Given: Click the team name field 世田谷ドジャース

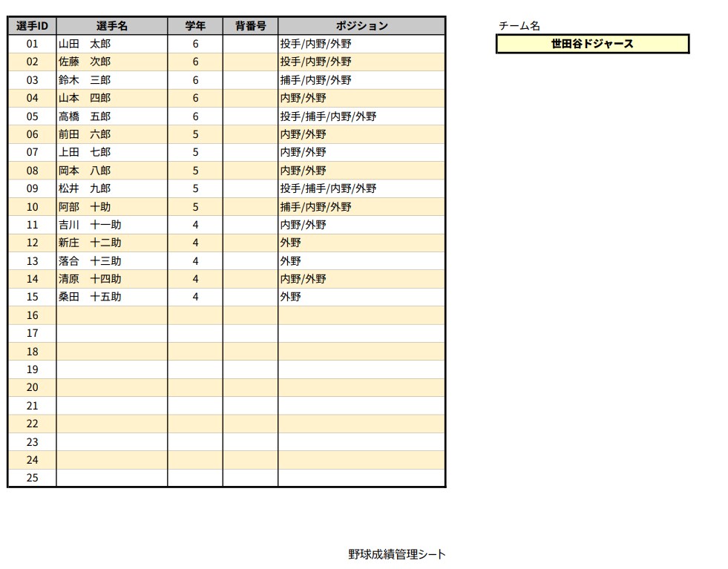Looking at the screenshot, I should point(592,44).
